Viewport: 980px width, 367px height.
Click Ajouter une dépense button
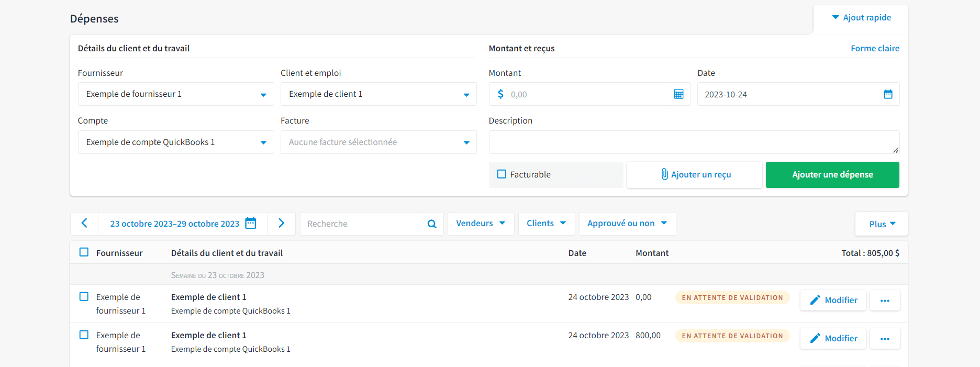[x=832, y=175]
